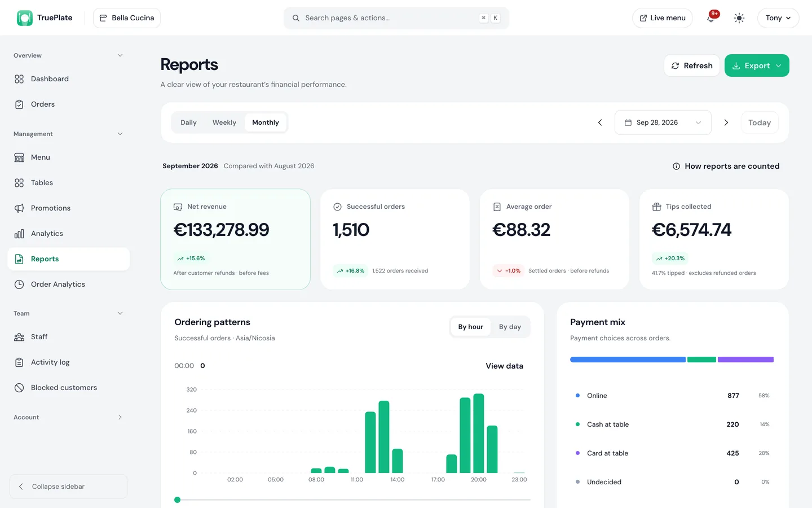Click the Analytics bar chart icon
Screen dimensions: 812x508
click(19, 234)
